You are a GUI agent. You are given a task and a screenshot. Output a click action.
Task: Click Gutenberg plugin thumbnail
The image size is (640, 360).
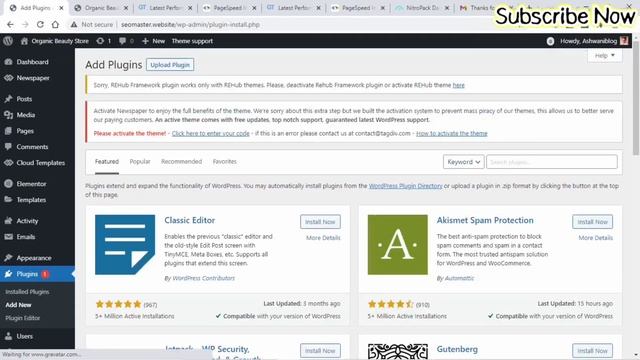point(398,351)
